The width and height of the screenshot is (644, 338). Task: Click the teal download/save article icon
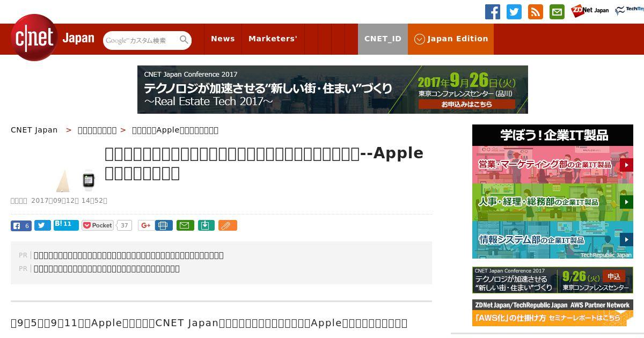[x=206, y=225]
